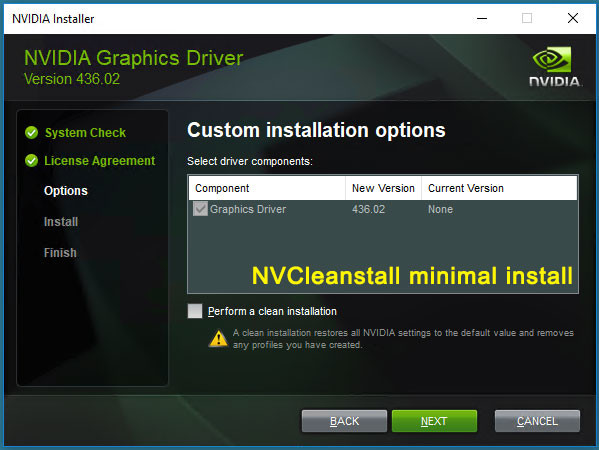599x450 pixels.
Task: Toggle the Graphics Driver component checkbox
Action: pyautogui.click(x=200, y=209)
